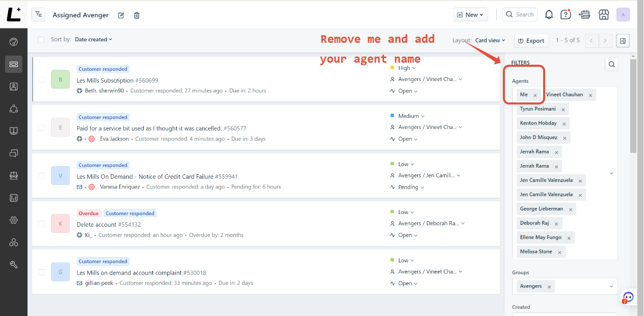Open the sidebar three-circles apps icon
Viewport: 644px width, 316px height.
point(14,242)
